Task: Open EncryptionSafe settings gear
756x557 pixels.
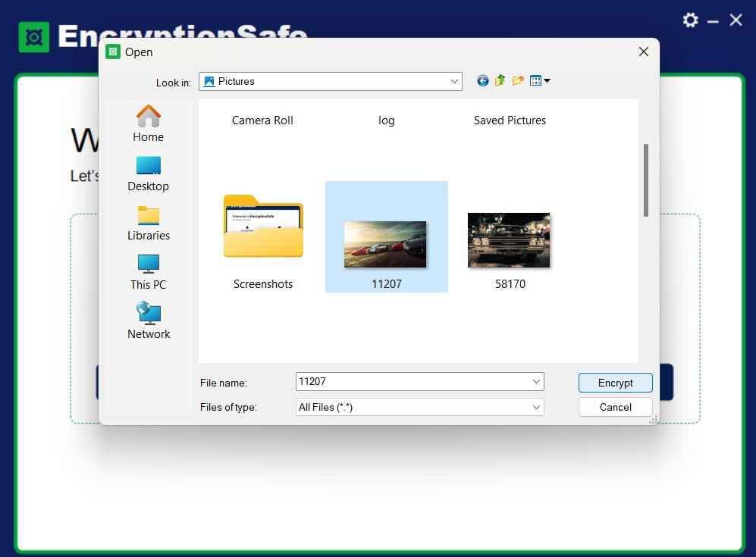Action: (x=690, y=20)
